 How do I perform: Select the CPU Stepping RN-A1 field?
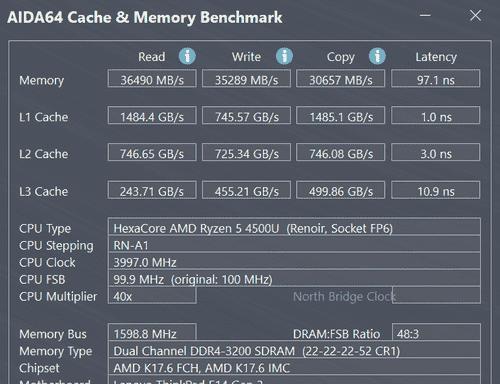[294, 244]
